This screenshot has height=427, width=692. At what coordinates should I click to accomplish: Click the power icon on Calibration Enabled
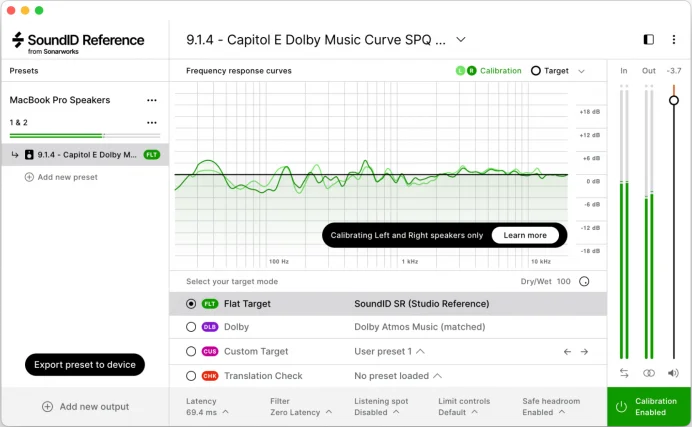(x=621, y=407)
